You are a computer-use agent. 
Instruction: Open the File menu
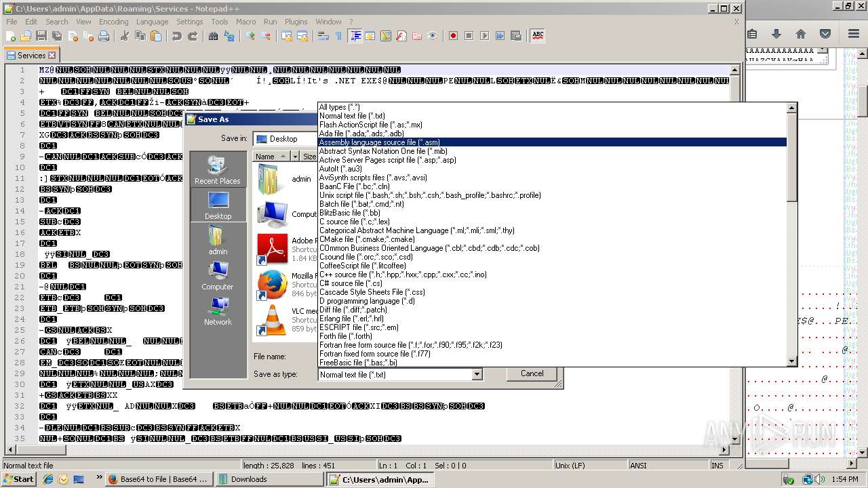coord(12,22)
